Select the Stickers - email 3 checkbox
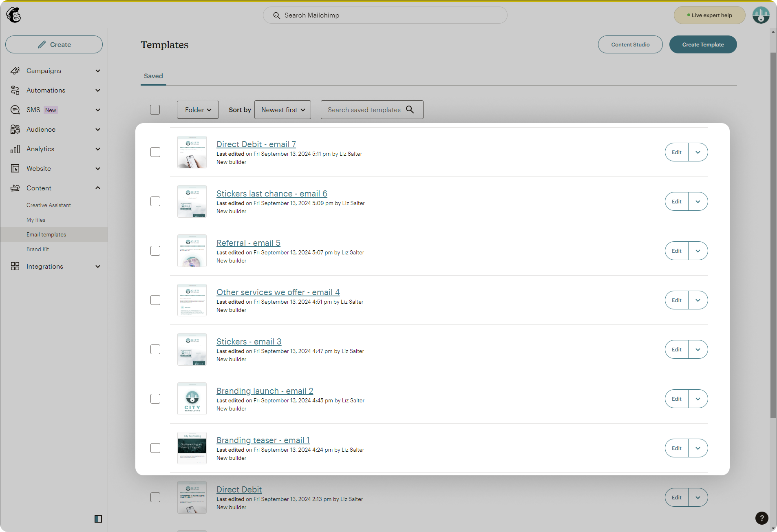Screen dimensions: 777x532 click(x=155, y=349)
